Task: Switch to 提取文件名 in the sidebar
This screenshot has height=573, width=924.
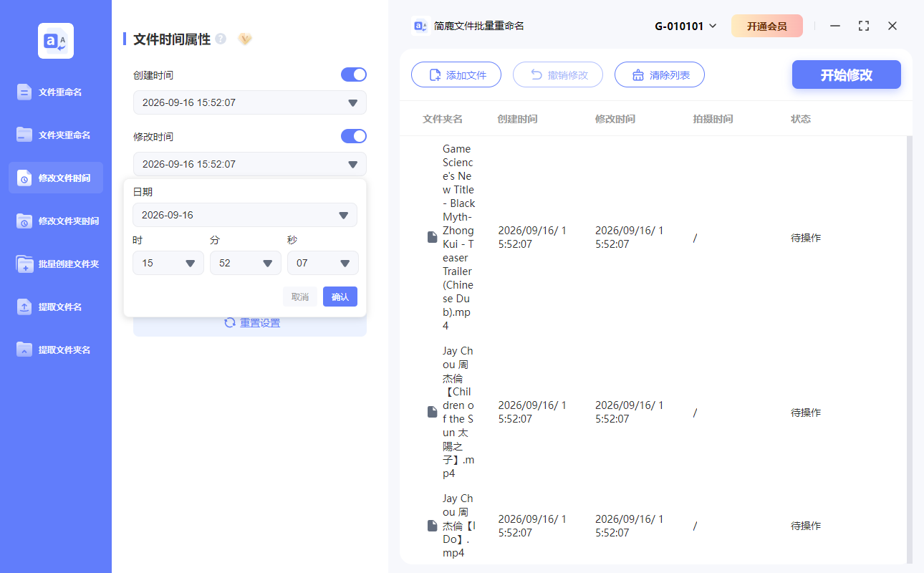Action: 56,307
